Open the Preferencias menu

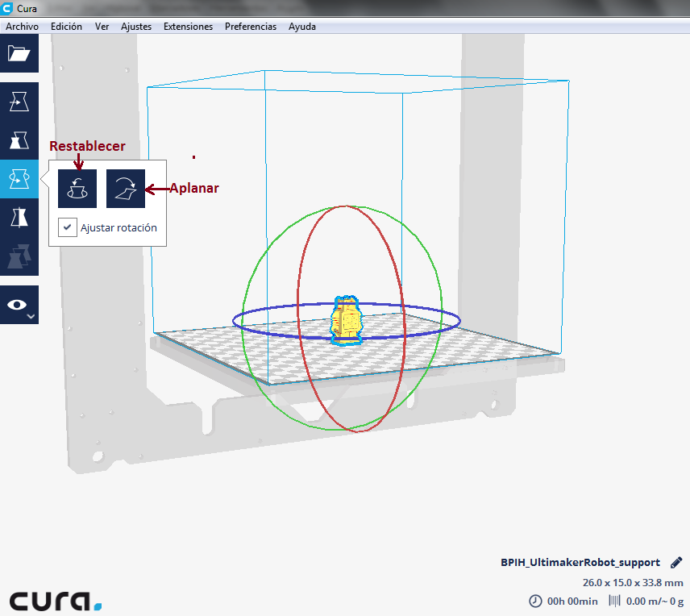click(250, 27)
